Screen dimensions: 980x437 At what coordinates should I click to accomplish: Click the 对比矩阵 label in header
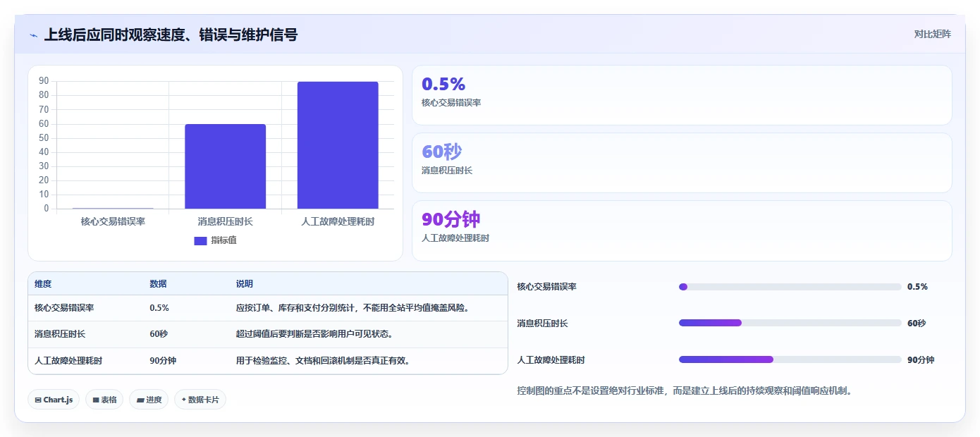(932, 34)
